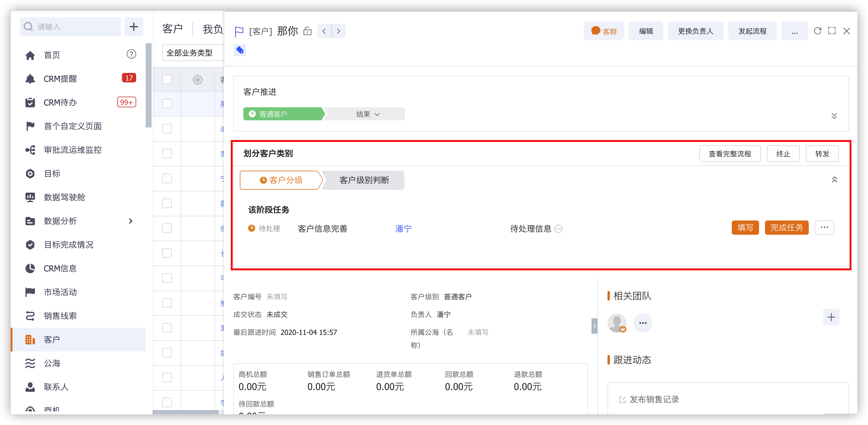The width and height of the screenshot is (868, 425).
Task: Collapse the detail side panel arrow
Action: pyautogui.click(x=594, y=326)
